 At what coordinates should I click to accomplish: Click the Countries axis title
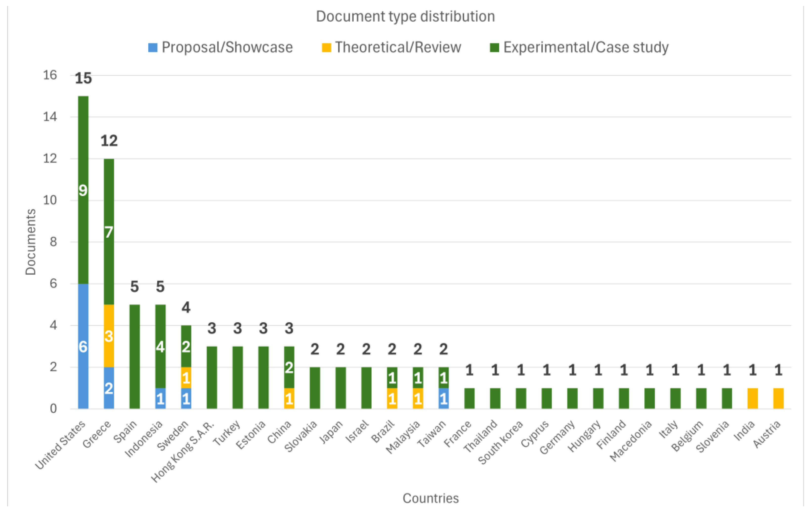431,498
